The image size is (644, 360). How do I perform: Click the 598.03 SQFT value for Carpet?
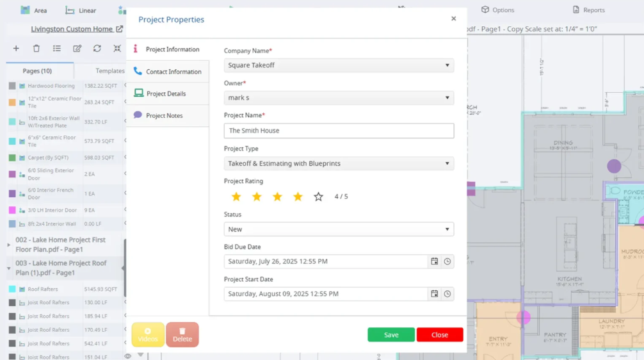99,158
